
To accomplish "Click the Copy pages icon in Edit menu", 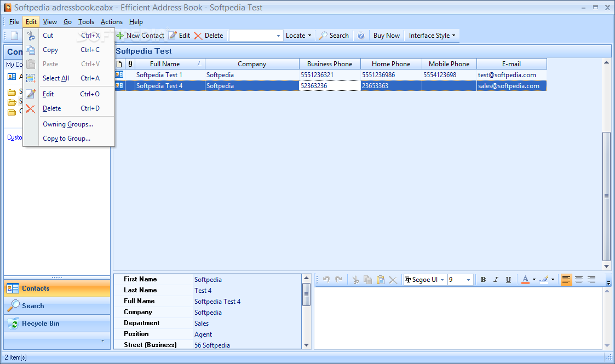I will pyautogui.click(x=31, y=50).
